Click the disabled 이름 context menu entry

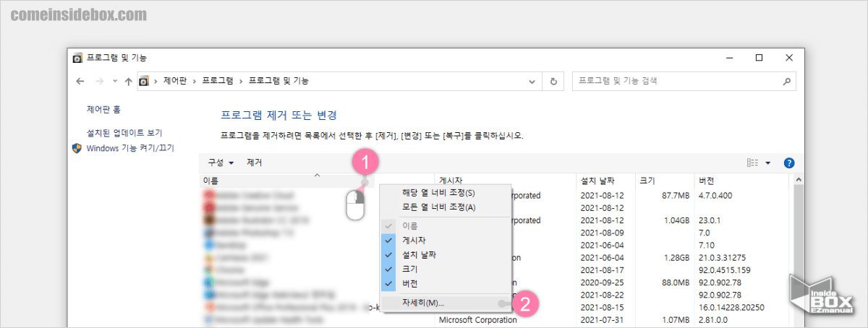(446, 226)
